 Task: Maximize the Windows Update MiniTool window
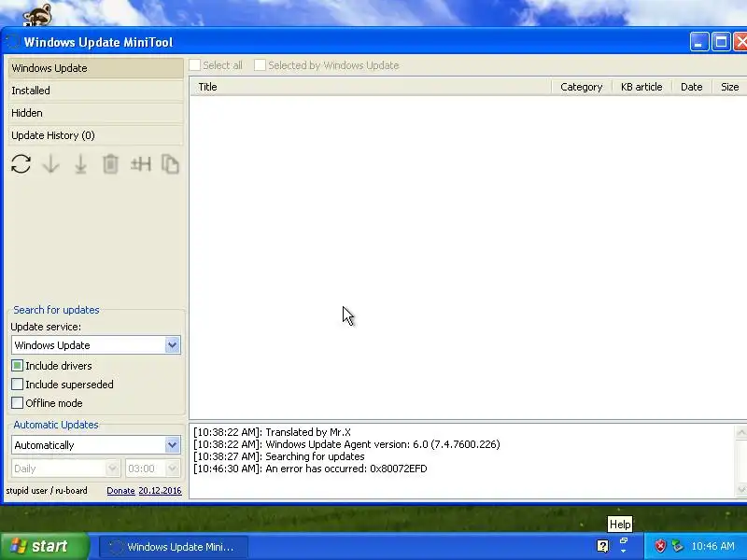(x=721, y=42)
